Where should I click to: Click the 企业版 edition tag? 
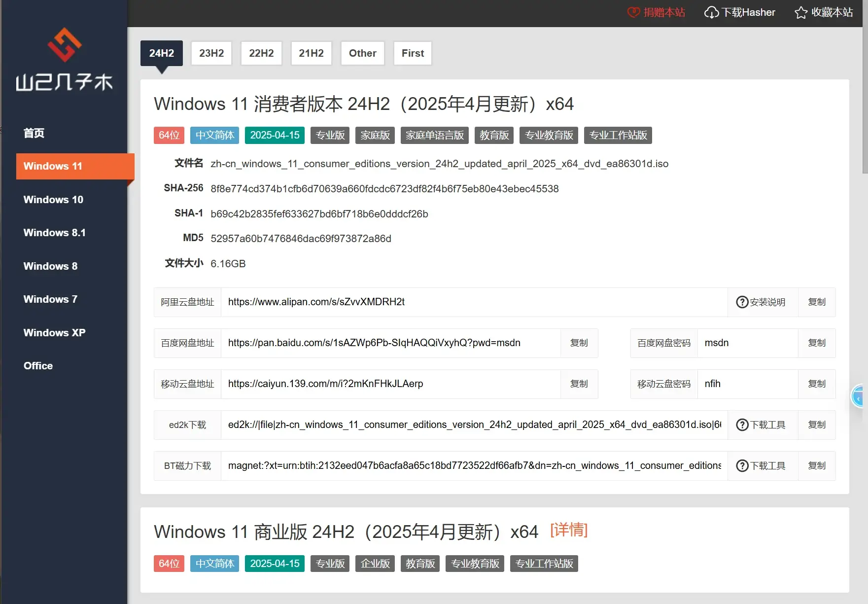(x=375, y=564)
